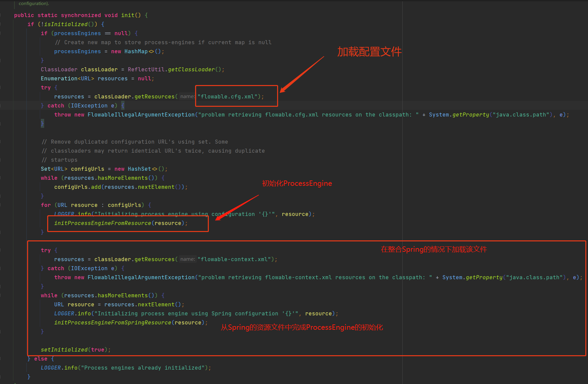Click 'new' before HashSet
This screenshot has width=588, height=384.
coord(119,169)
